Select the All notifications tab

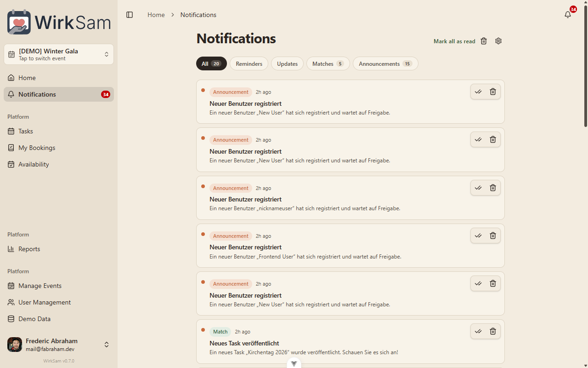pyautogui.click(x=211, y=63)
